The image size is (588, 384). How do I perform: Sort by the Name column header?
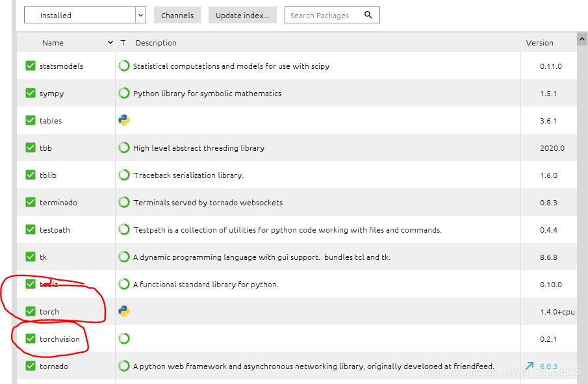click(53, 43)
